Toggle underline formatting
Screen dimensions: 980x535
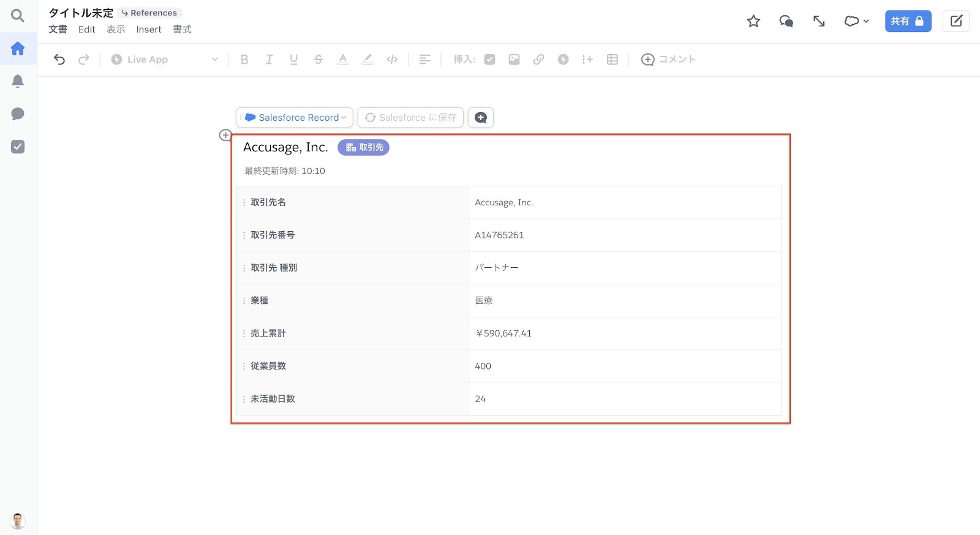click(x=294, y=59)
